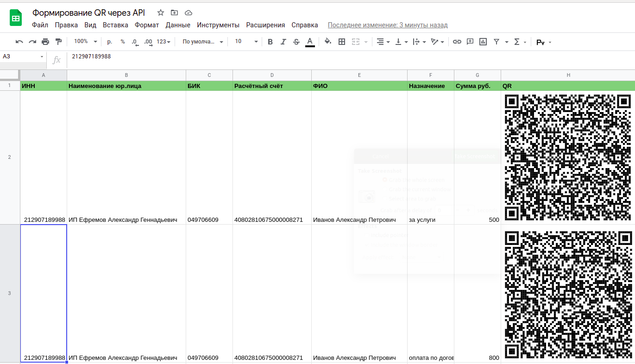Open the Данные menu
Viewport: 635px width, 364px height.
click(178, 25)
